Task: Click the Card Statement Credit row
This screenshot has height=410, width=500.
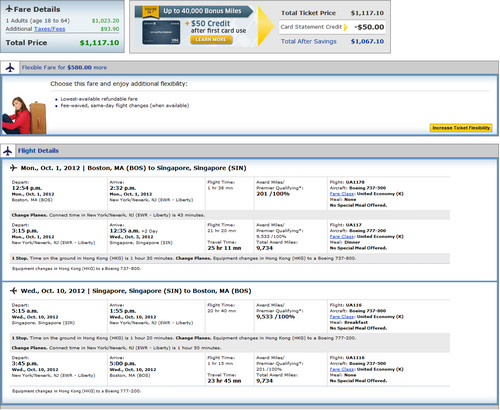Action: (332, 27)
